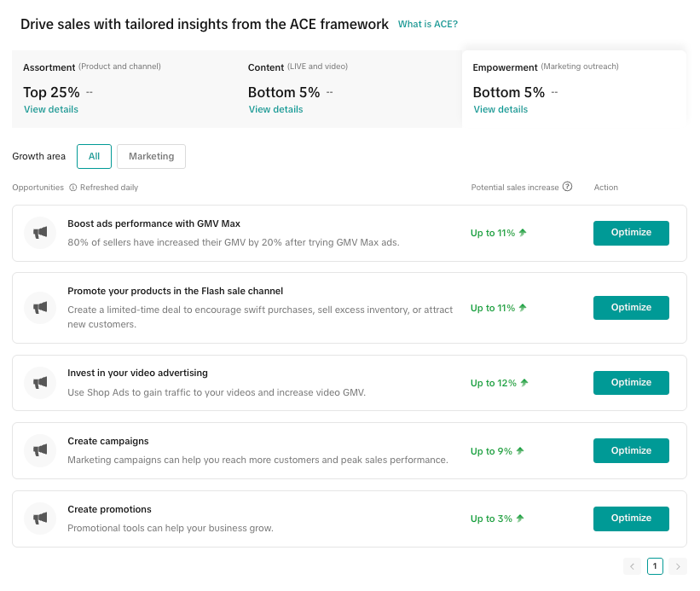
Task: Click megaphone icon beside Create campaigns
Action: pos(40,450)
